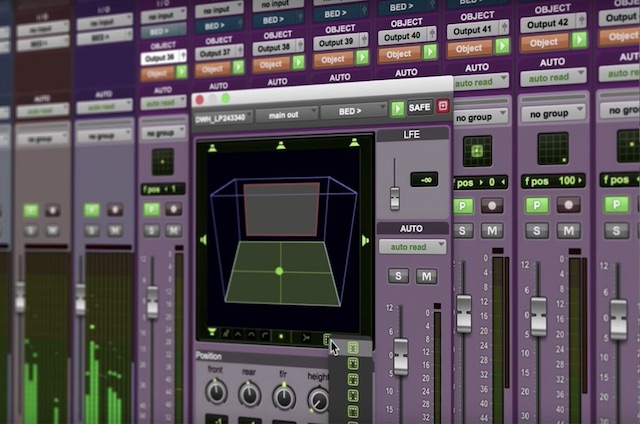Open the 'auto read' dropdown on the Output 42 channel
The width and height of the screenshot is (640, 424).
click(x=553, y=77)
